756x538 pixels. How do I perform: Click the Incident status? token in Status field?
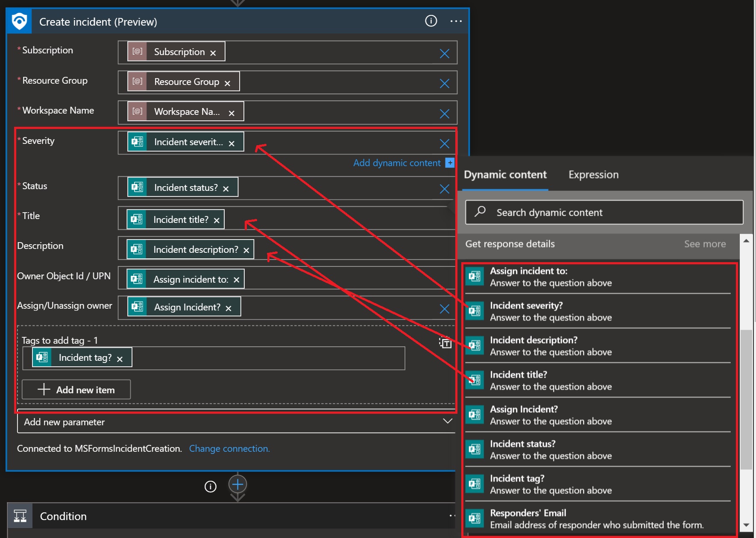point(183,187)
